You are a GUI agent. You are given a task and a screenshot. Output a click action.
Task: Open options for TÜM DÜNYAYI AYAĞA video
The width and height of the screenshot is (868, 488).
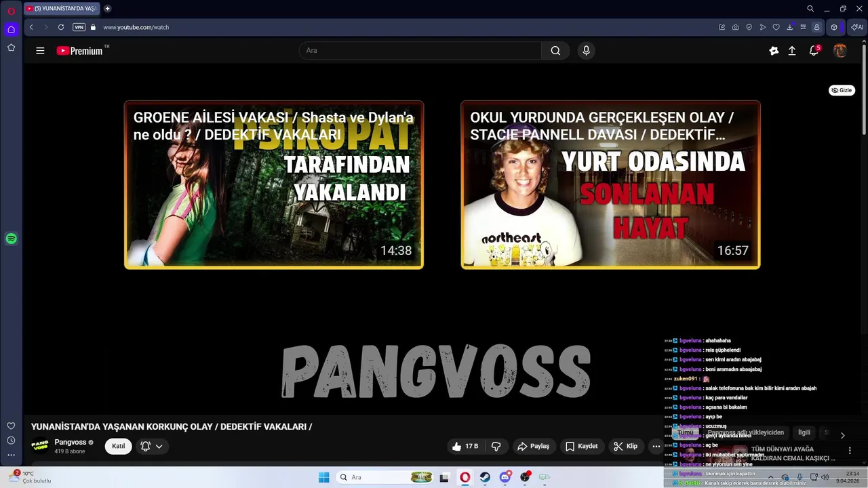850,450
